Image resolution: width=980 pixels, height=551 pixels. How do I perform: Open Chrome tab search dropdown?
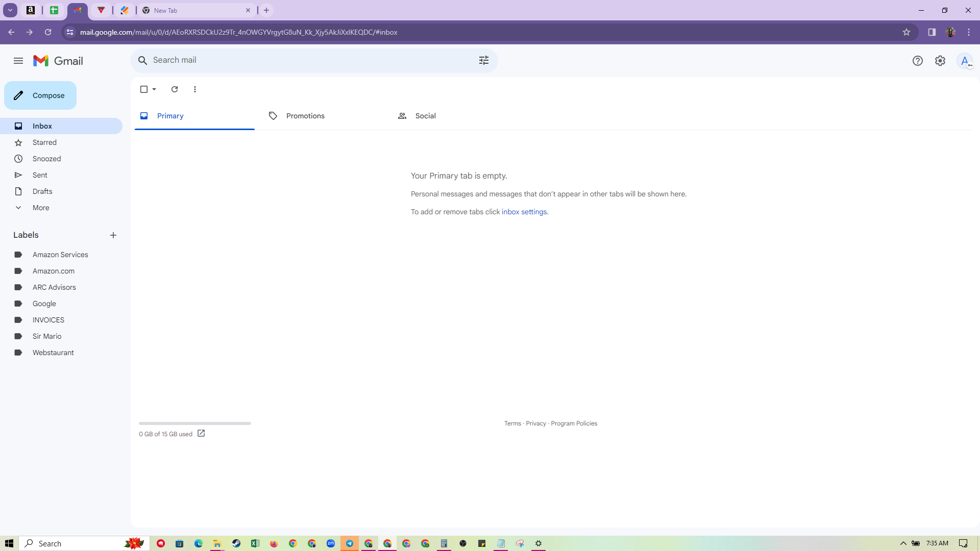pyautogui.click(x=10, y=10)
